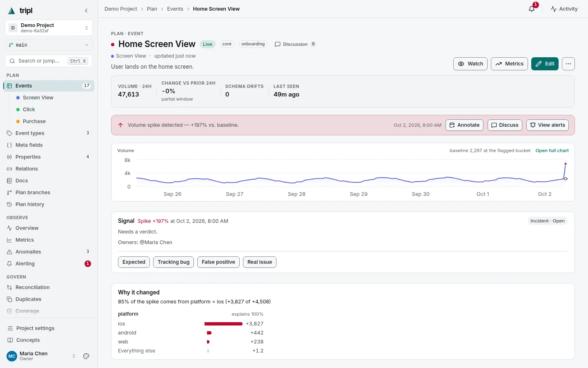This screenshot has width=588, height=368.
Task: Collapse the sidebar with the chevron icon
Action: [86, 11]
